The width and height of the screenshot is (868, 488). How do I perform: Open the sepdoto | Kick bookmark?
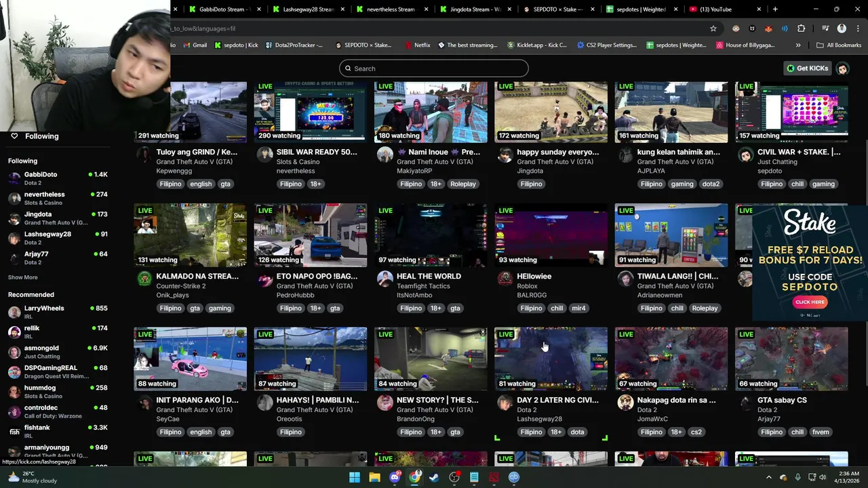point(236,45)
